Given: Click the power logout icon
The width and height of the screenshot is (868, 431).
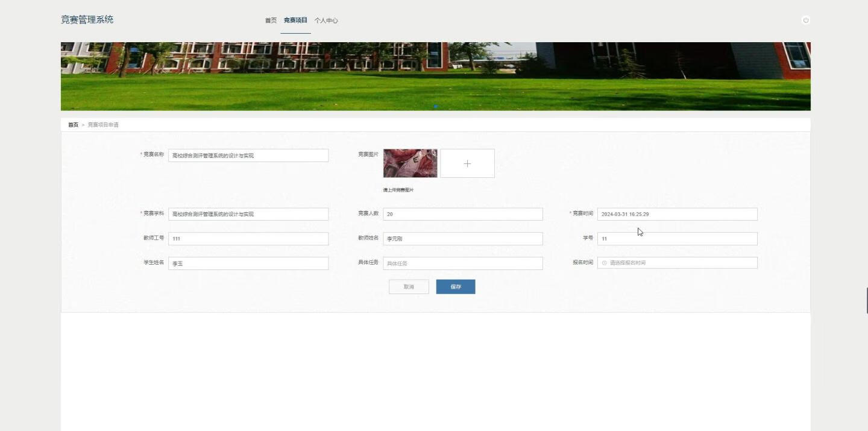Looking at the screenshot, I should pyautogui.click(x=805, y=20).
